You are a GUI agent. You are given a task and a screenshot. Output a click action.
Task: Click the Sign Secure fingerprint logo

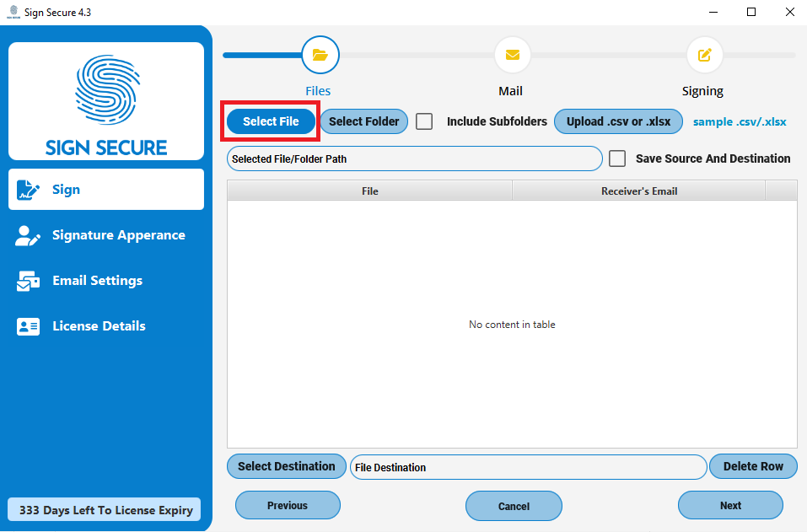pos(106,89)
